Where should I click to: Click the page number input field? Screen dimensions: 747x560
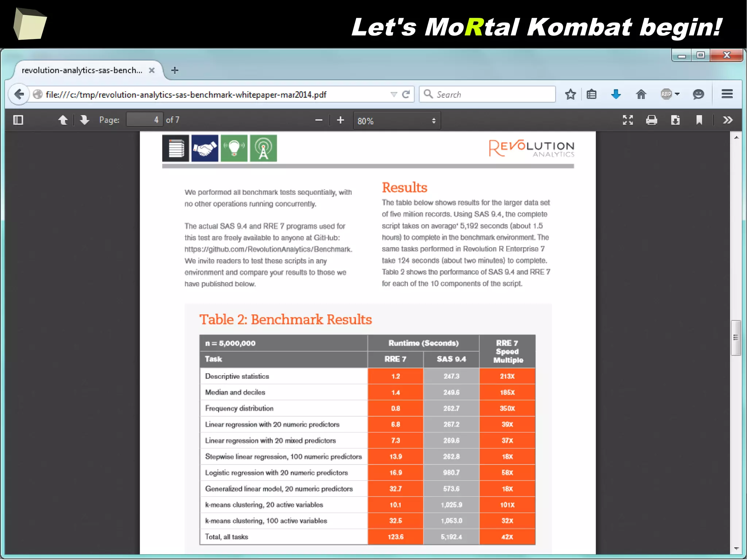point(144,120)
